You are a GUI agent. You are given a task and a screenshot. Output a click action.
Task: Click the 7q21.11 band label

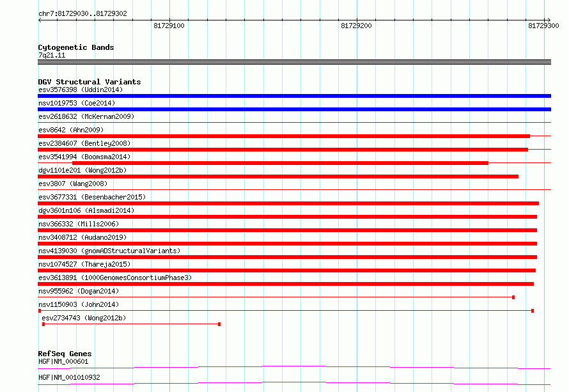52,55
